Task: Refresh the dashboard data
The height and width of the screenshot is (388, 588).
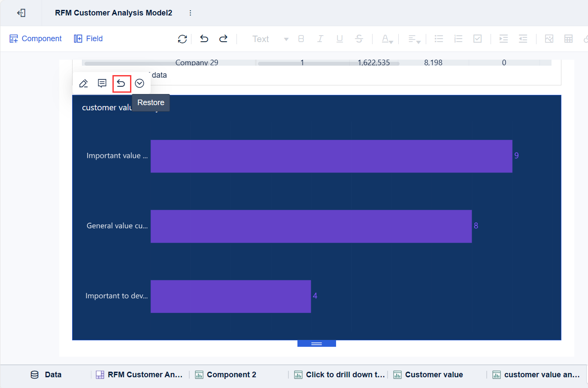Action: (x=182, y=39)
